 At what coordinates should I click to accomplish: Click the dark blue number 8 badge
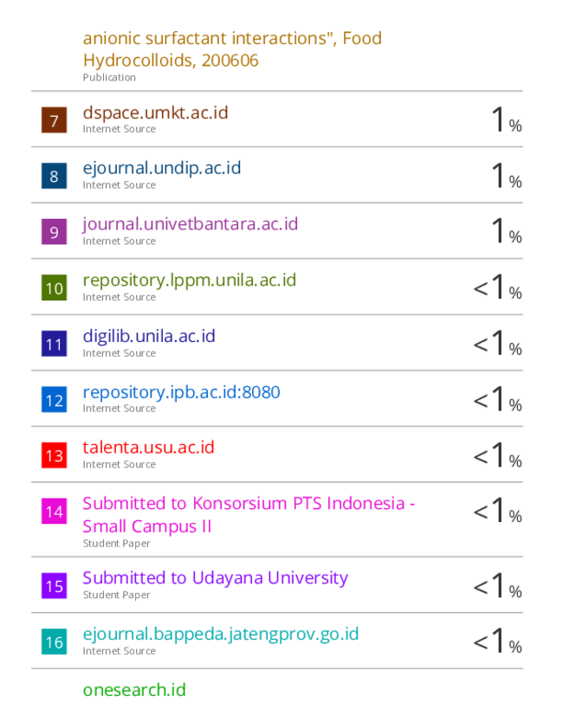pos(54,176)
